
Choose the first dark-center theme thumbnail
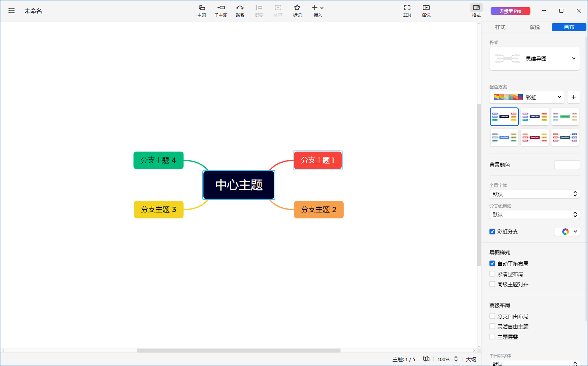[x=504, y=117]
